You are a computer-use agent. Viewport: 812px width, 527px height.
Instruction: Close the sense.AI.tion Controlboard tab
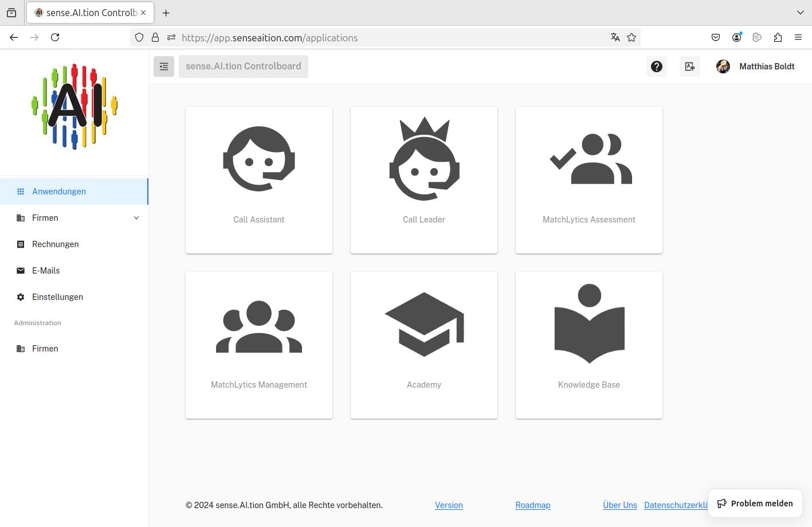pos(143,13)
